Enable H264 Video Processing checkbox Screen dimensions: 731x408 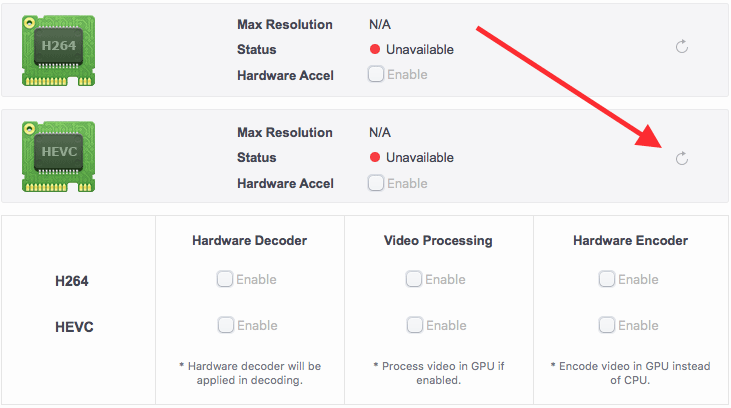coord(414,279)
